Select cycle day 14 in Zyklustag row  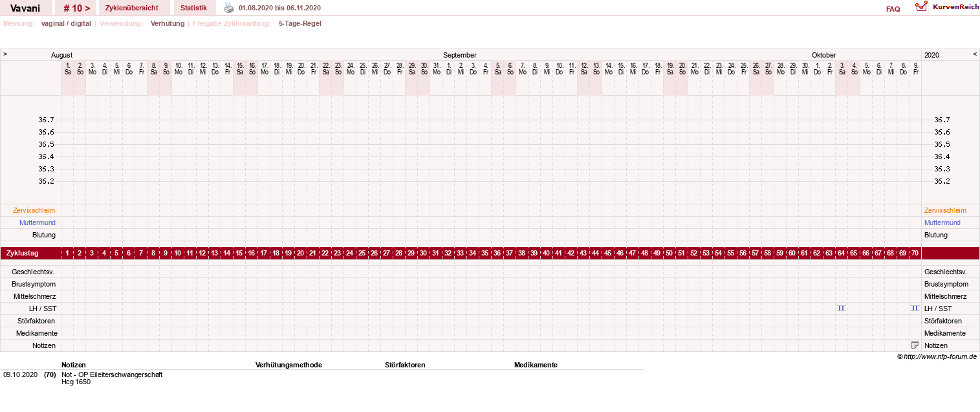[x=227, y=253]
